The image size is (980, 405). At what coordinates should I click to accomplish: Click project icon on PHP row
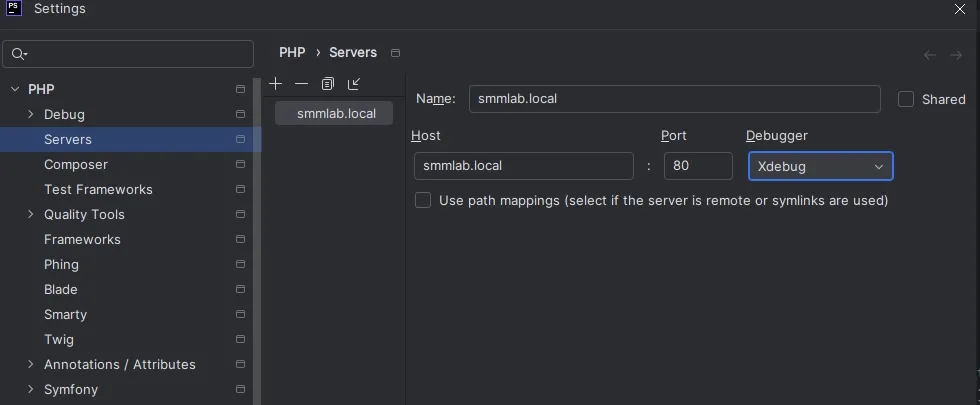pos(240,89)
